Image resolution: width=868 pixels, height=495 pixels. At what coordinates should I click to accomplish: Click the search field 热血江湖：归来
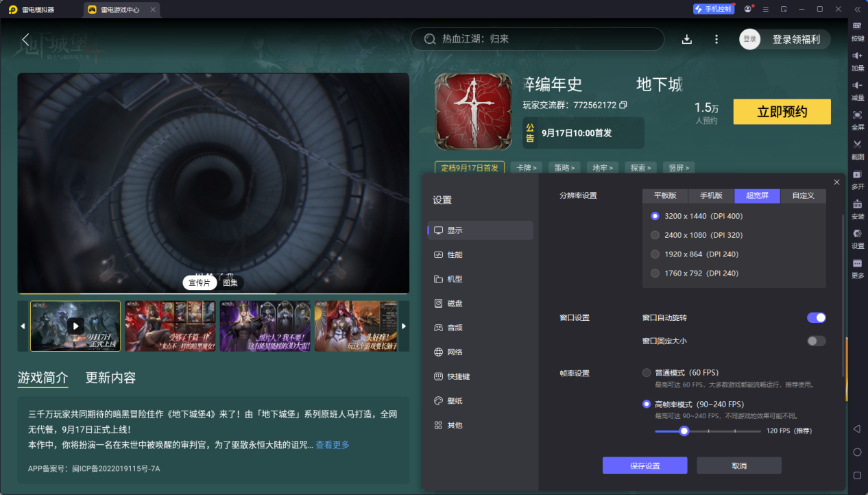pos(537,39)
